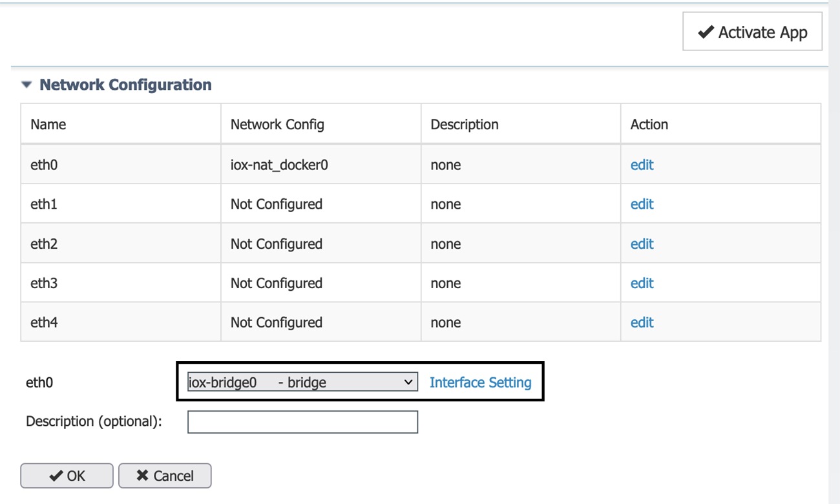Confirm changes with the OK button

(x=66, y=476)
